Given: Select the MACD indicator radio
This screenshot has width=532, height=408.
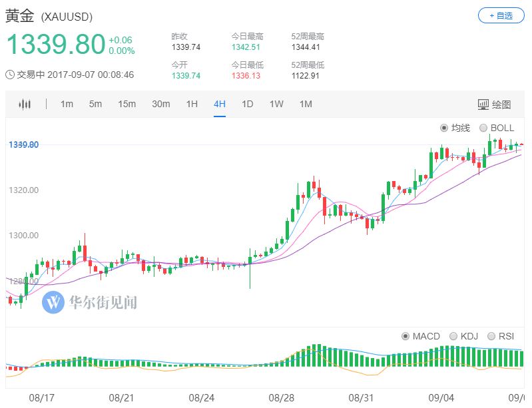Looking at the screenshot, I should 405,336.
